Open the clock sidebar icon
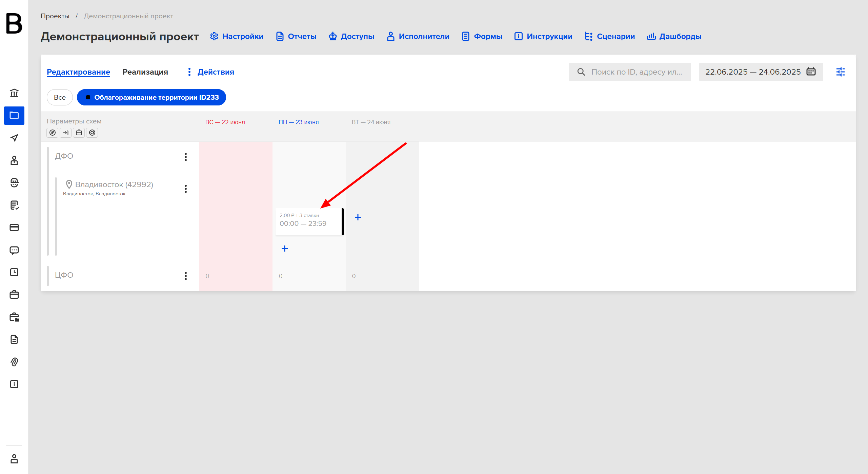868x474 pixels. 14,272
